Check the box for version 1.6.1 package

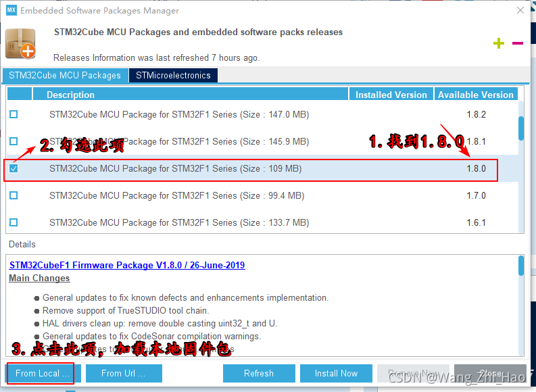pos(14,222)
